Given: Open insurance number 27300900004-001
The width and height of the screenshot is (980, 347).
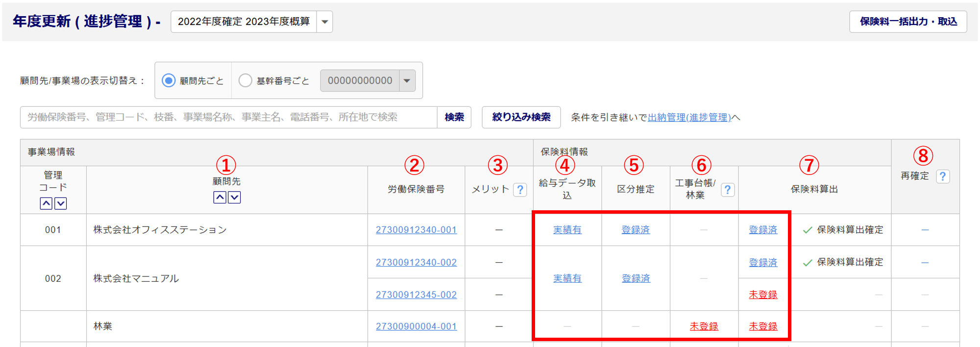Looking at the screenshot, I should pos(416,326).
